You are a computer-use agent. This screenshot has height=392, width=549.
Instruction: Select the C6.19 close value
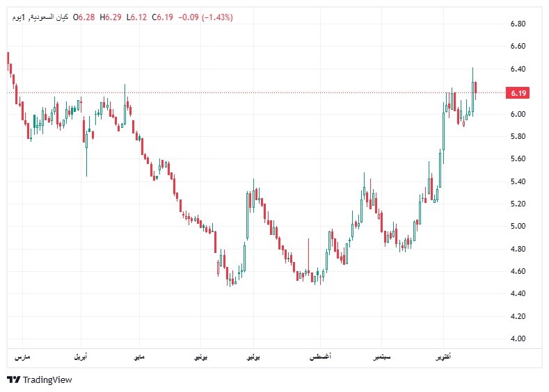coord(164,17)
